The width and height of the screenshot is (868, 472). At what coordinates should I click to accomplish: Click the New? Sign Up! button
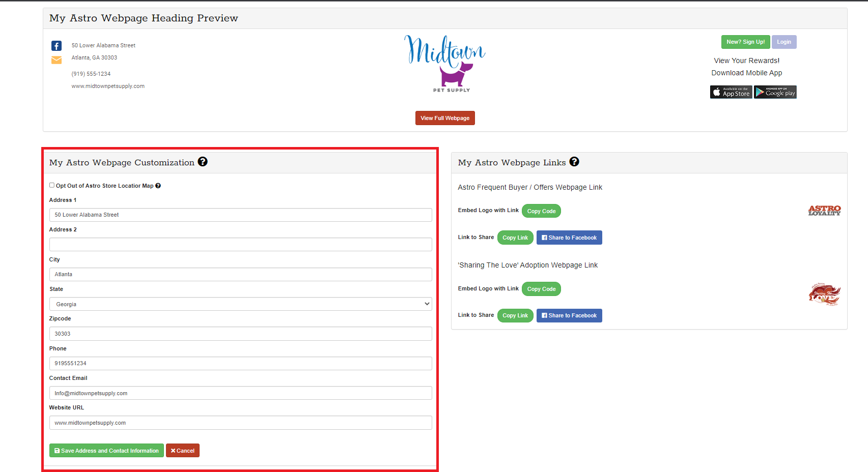745,42
